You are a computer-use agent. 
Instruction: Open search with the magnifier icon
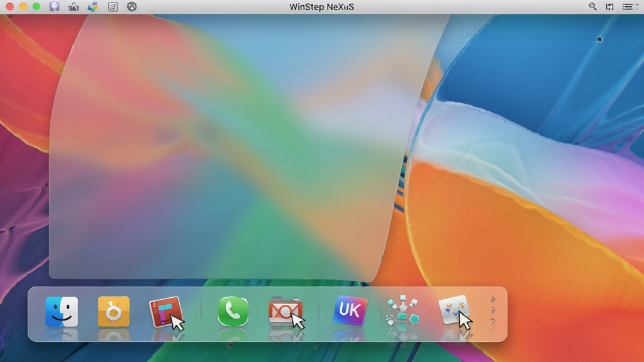tap(592, 6)
